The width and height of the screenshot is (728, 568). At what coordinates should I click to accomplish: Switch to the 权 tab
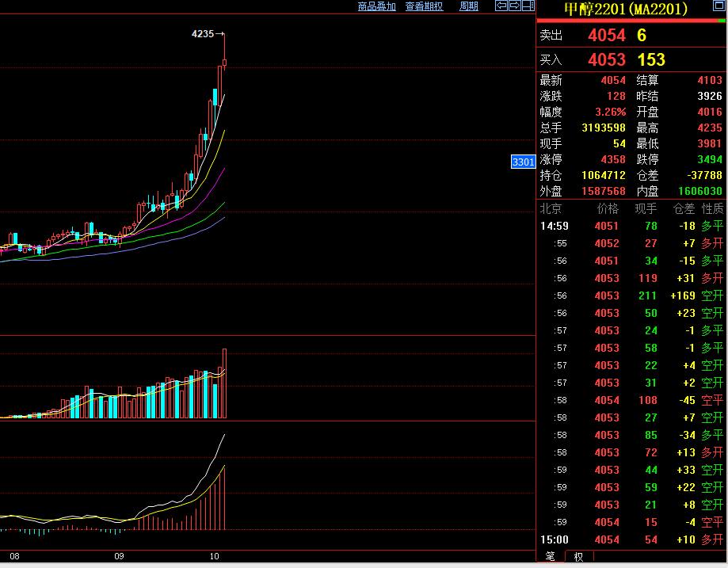tap(578, 557)
